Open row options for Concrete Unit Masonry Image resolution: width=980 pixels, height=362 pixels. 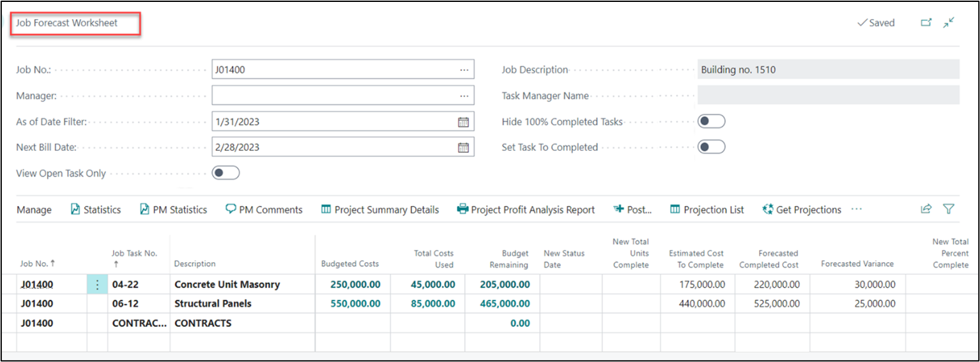(97, 285)
